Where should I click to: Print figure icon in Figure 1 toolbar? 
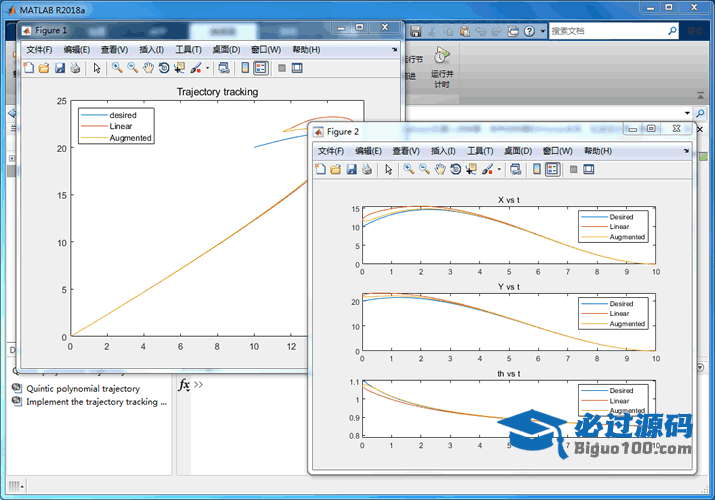[x=75, y=68]
